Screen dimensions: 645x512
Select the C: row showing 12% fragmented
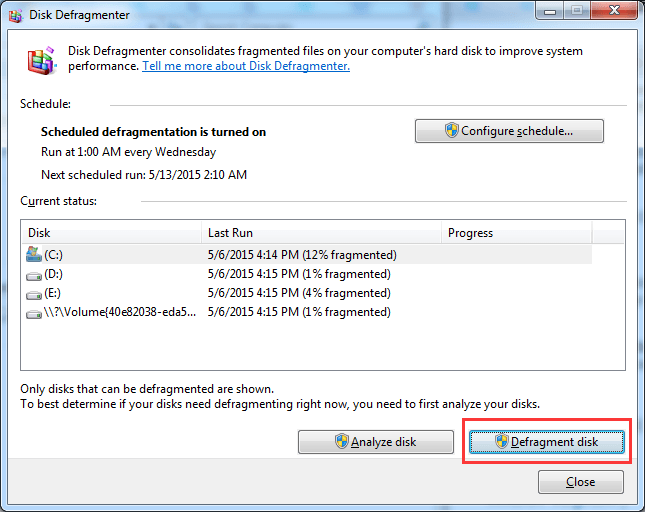point(301,254)
